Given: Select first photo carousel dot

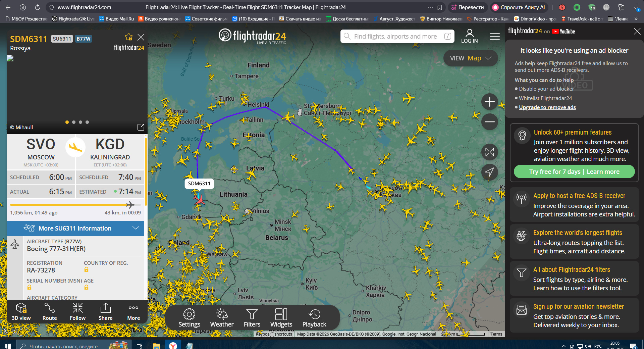Looking at the screenshot, I should (67, 122).
